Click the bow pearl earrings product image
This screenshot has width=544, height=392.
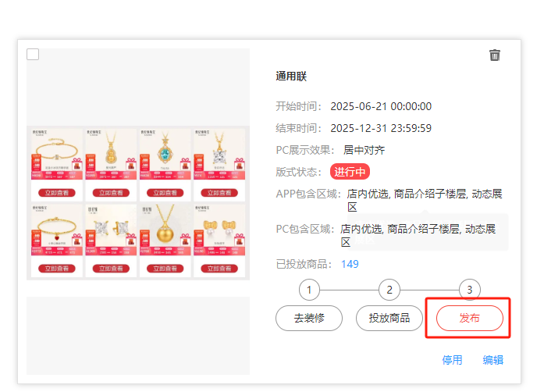click(220, 224)
